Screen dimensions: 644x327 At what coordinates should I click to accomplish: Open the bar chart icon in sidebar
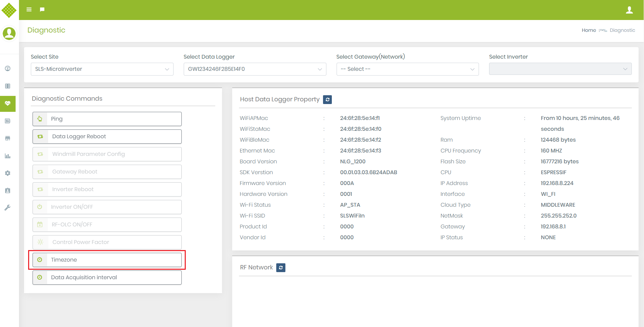[x=8, y=156]
